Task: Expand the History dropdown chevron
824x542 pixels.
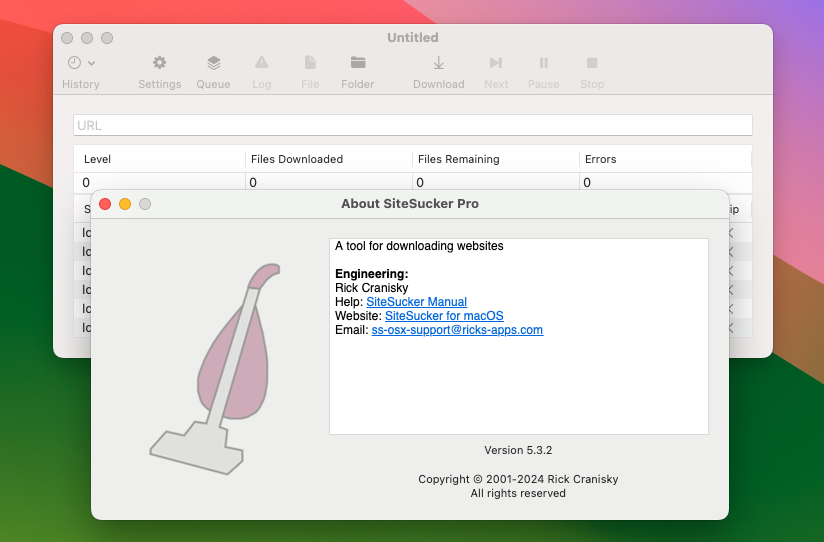Action: pyautogui.click(x=91, y=63)
